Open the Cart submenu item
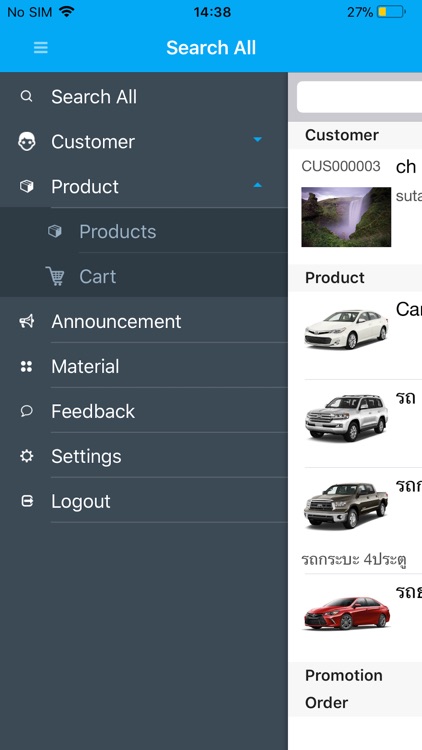This screenshot has width=422, height=750. (144, 276)
